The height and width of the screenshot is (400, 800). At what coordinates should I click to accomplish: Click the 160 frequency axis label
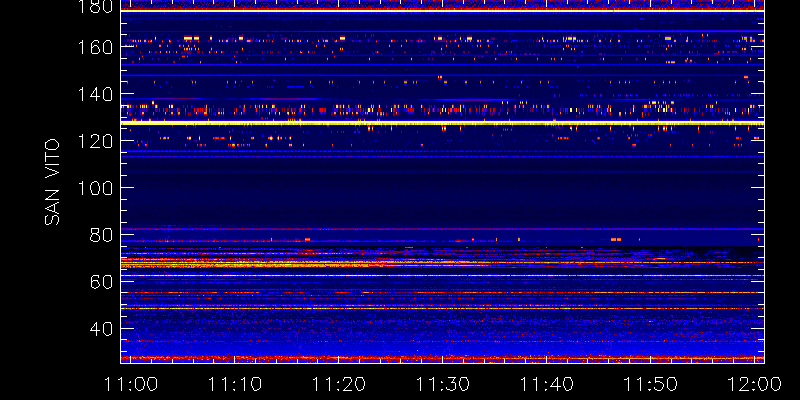[95, 47]
